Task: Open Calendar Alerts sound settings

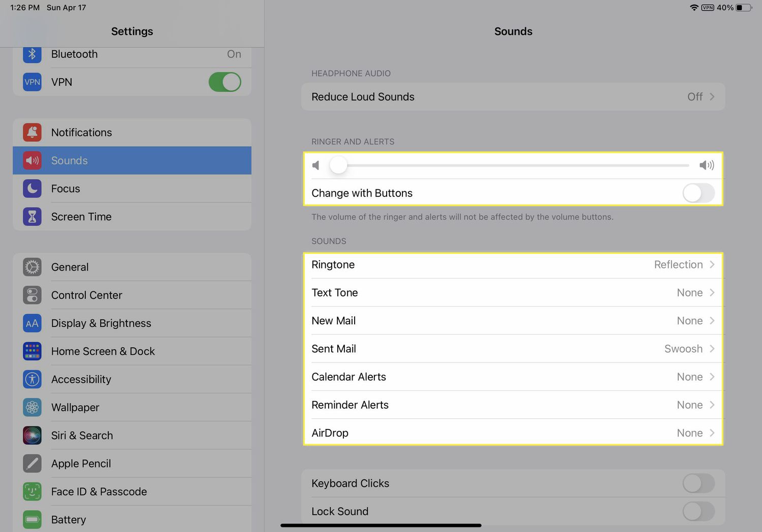Action: 513,377
